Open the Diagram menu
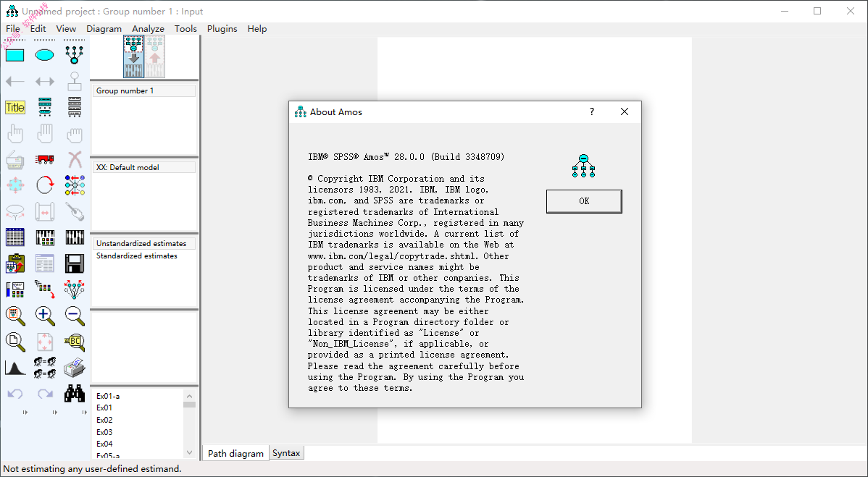This screenshot has height=477, width=868. [104, 29]
